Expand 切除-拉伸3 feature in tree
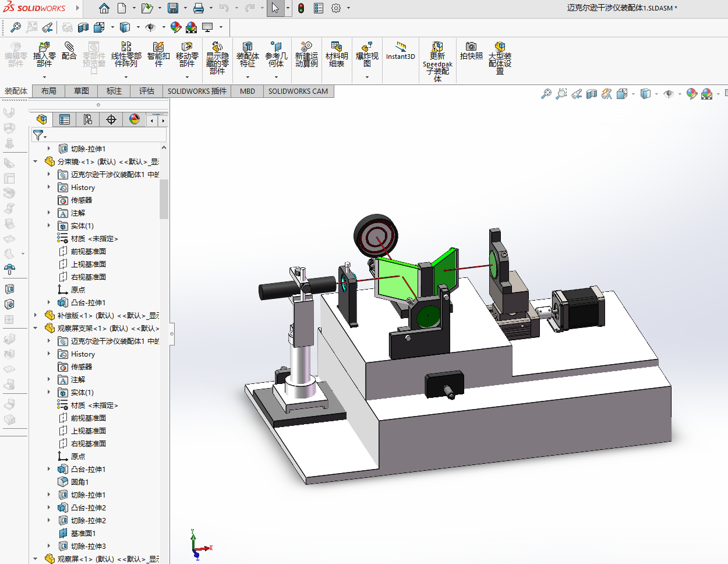 tap(49, 546)
